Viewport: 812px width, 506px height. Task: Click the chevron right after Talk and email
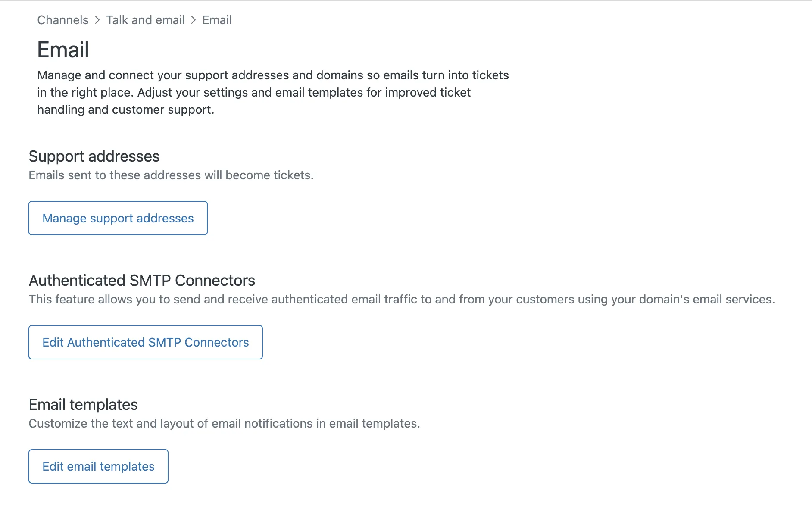click(194, 20)
